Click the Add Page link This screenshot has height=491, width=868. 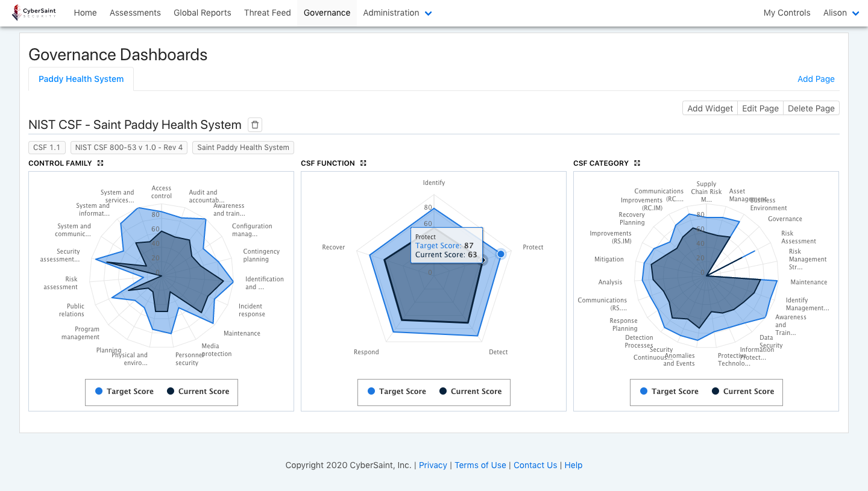coord(816,79)
